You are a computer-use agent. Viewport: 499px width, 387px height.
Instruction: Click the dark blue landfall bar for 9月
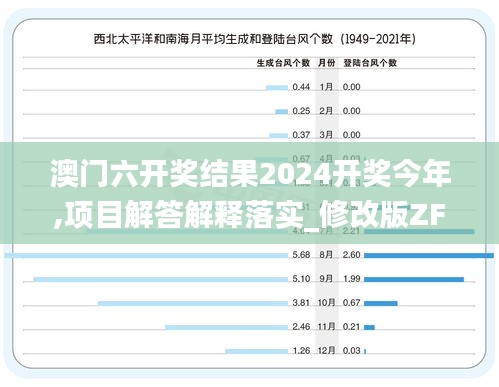tap(414, 279)
